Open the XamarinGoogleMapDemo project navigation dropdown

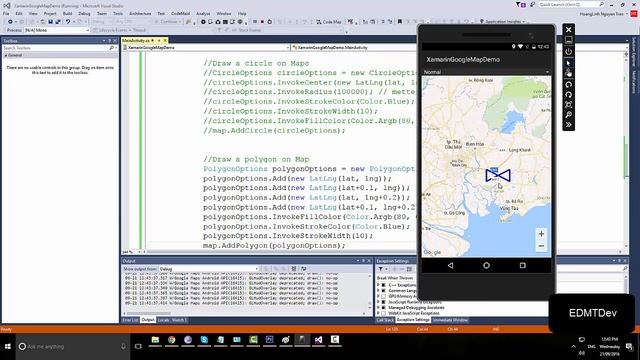[207, 48]
